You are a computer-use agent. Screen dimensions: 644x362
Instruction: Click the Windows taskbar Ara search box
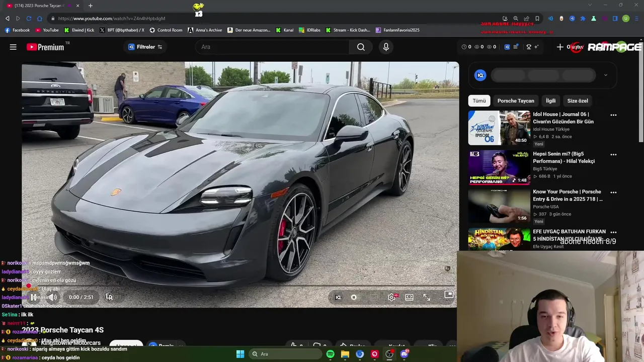coord(285,354)
